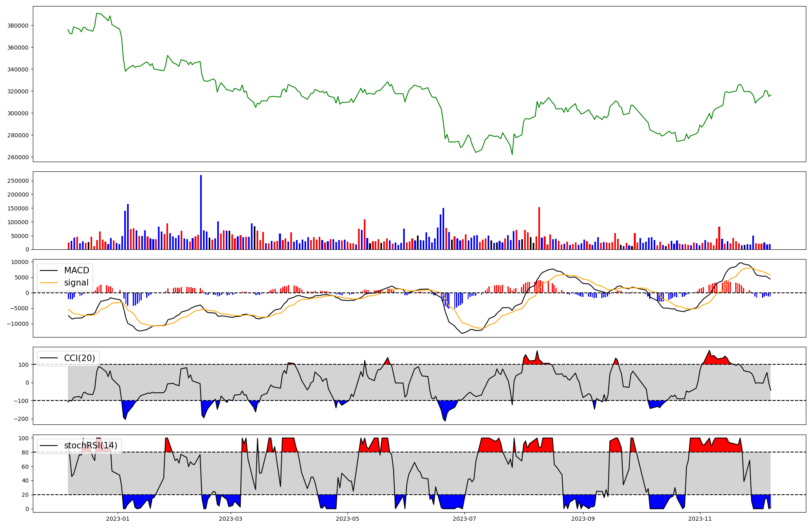Click the signal legend text
This screenshot has width=812, height=528.
tap(76, 283)
